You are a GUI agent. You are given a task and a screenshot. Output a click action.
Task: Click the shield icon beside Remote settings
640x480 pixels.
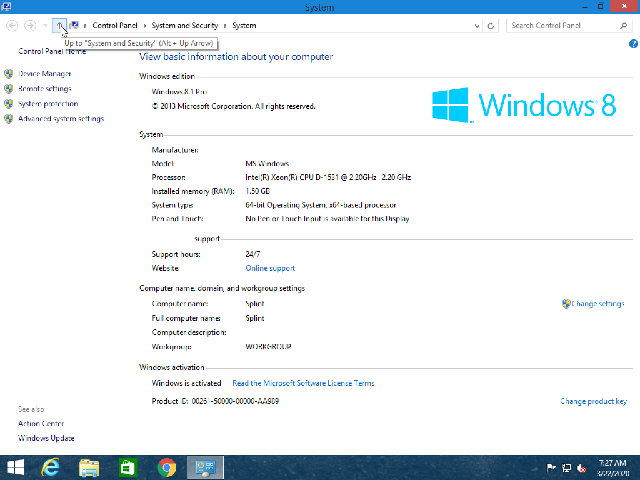pos(9,89)
